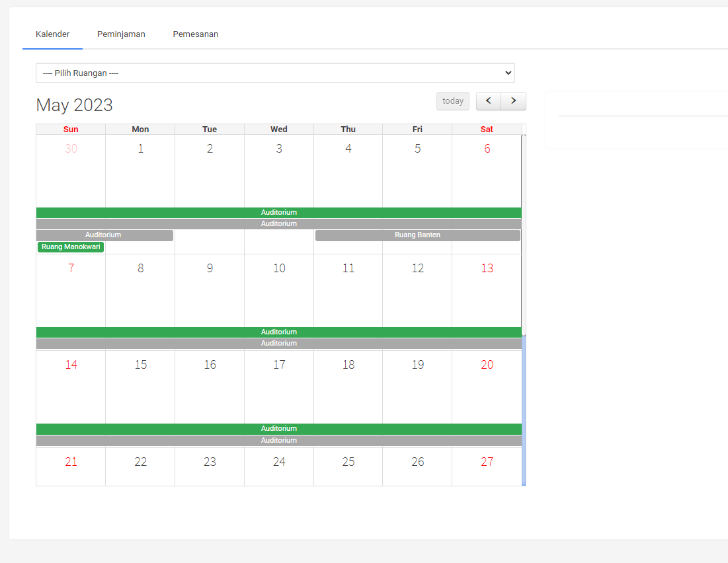728x563 pixels.
Task: Open the Pilih Ruangan room dropdown
Action: tap(275, 73)
